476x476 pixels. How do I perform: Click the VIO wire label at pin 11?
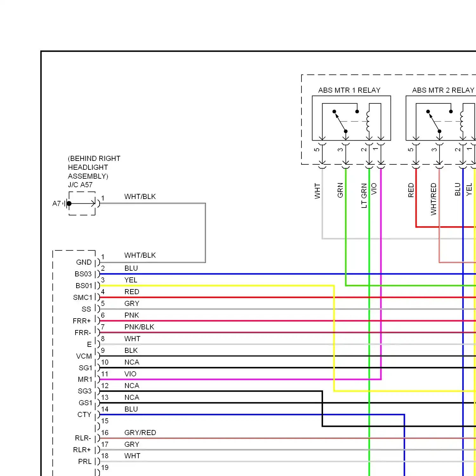[x=130, y=374]
